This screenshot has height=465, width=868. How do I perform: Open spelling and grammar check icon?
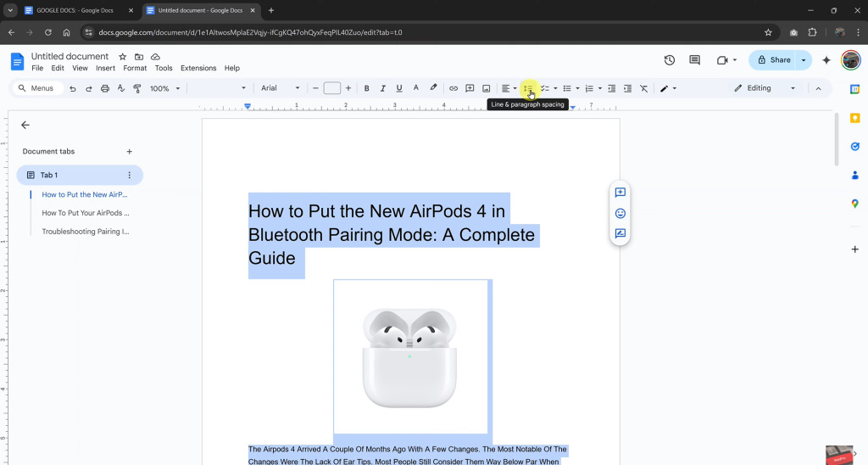coord(120,89)
